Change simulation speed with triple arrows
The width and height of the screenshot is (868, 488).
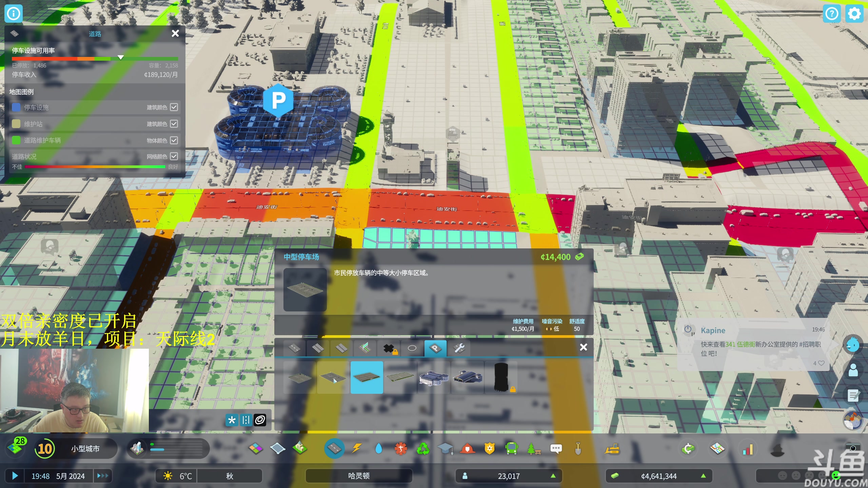[102, 476]
